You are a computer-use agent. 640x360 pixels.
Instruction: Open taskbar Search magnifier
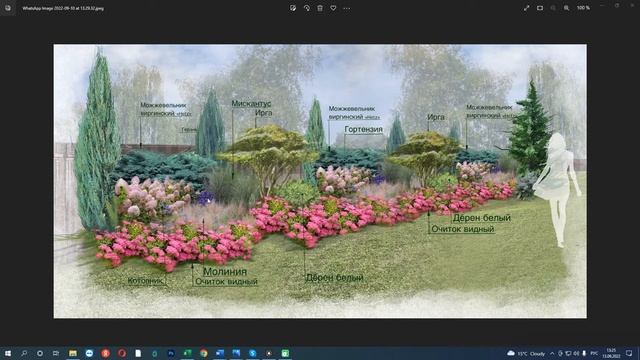(x=24, y=353)
